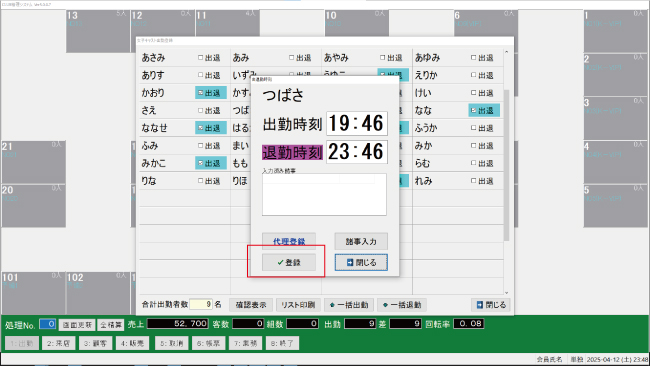Image resolution: width=650 pixels, height=366 pixels.
Task: Open 諸事入力 in the time dialog
Action: pyautogui.click(x=361, y=241)
